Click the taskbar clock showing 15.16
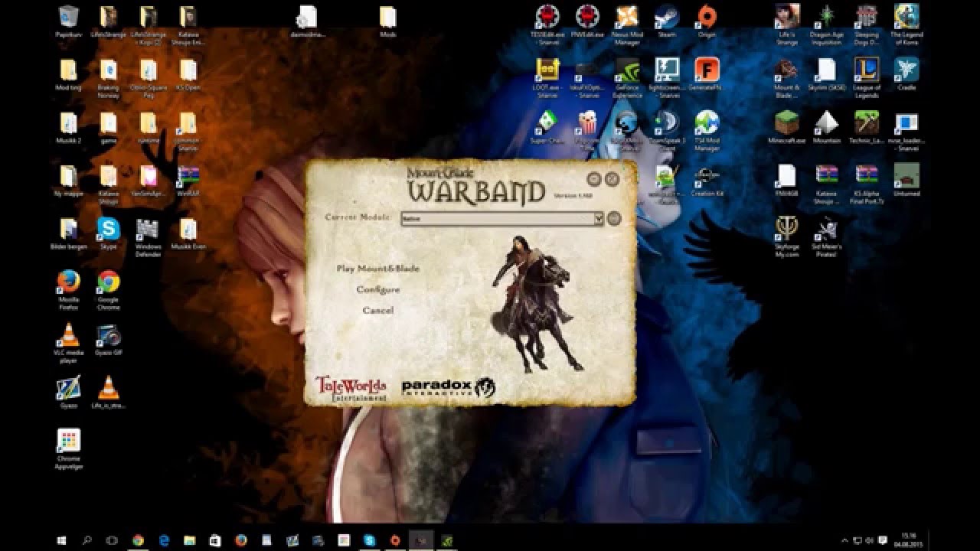Screen dimensions: 980x551 tap(909, 540)
